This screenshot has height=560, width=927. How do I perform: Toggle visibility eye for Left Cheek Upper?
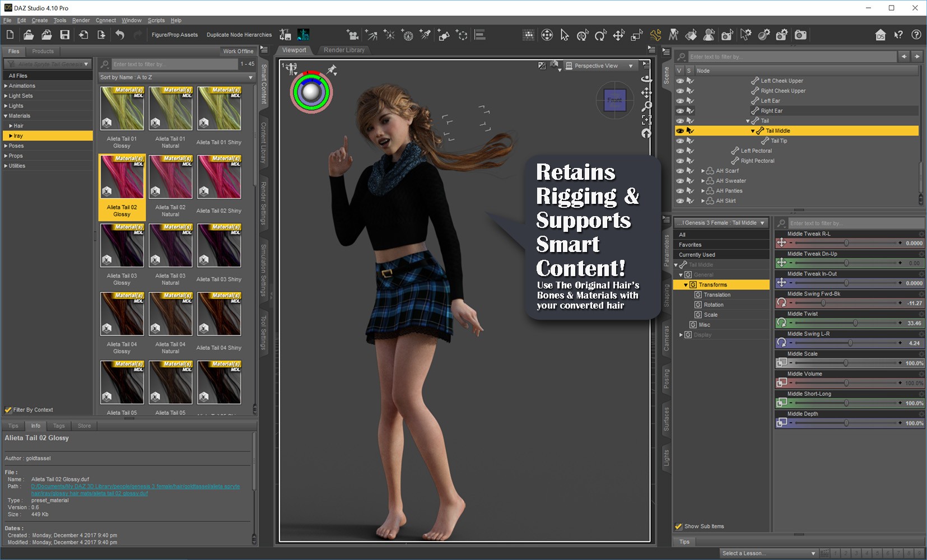[679, 81]
